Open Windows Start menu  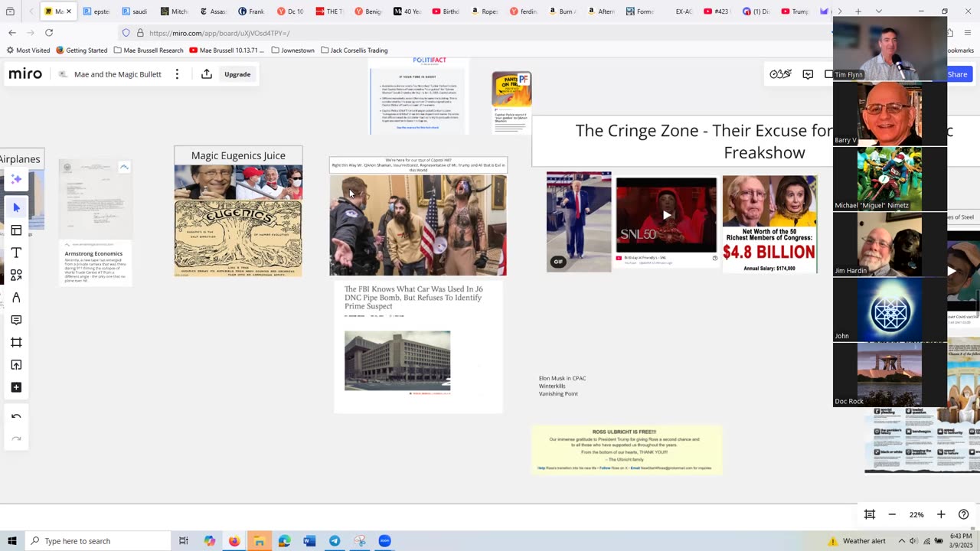coord(11,541)
